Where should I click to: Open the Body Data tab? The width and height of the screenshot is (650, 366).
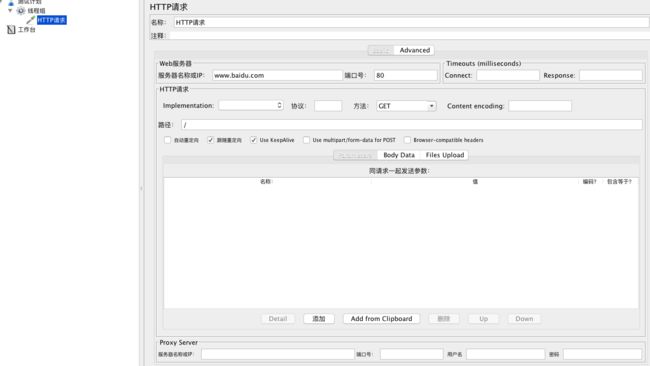399,155
